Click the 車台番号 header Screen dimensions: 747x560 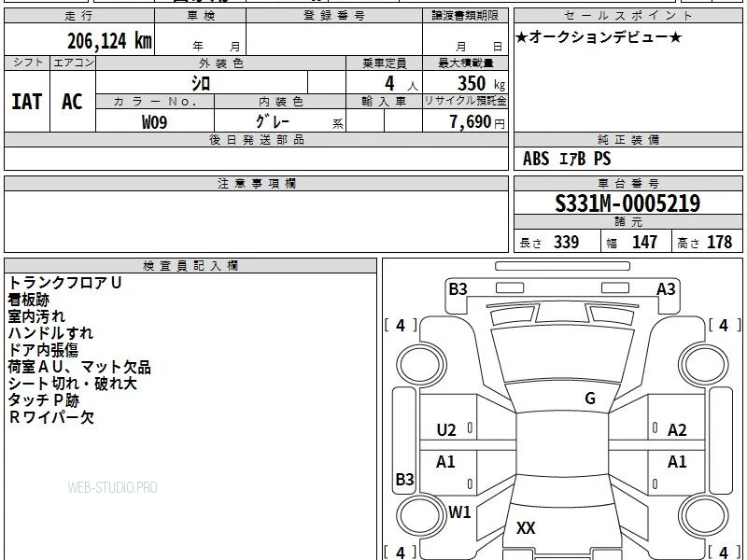(x=627, y=183)
